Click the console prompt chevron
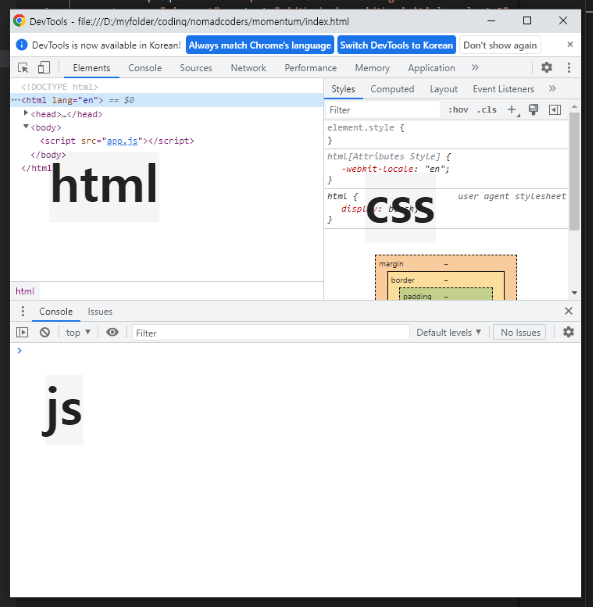The width and height of the screenshot is (593, 607). pyautogui.click(x=19, y=350)
